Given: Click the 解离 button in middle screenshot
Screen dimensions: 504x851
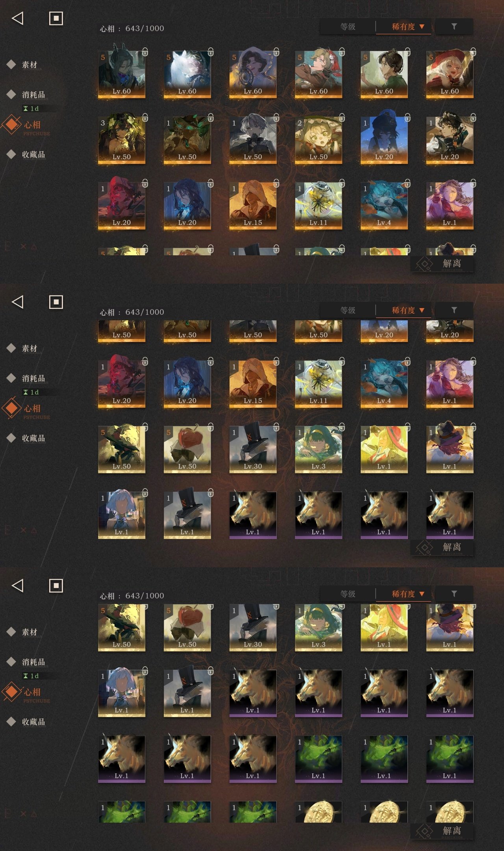Looking at the screenshot, I should point(442,547).
